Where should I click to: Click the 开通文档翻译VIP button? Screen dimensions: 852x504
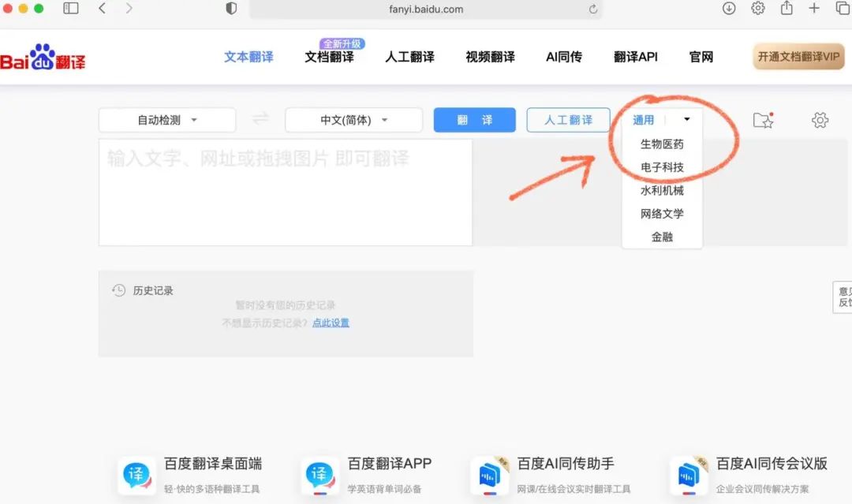pos(798,57)
